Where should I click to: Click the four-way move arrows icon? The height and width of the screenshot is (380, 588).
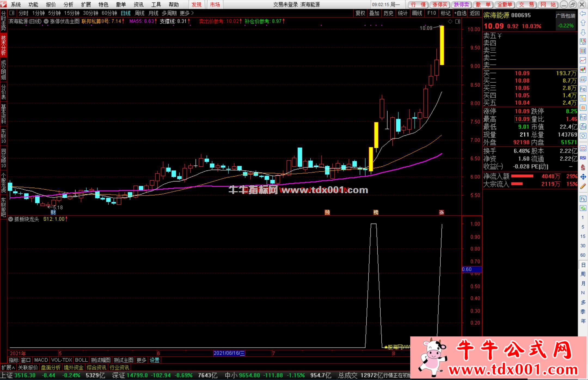point(583,177)
